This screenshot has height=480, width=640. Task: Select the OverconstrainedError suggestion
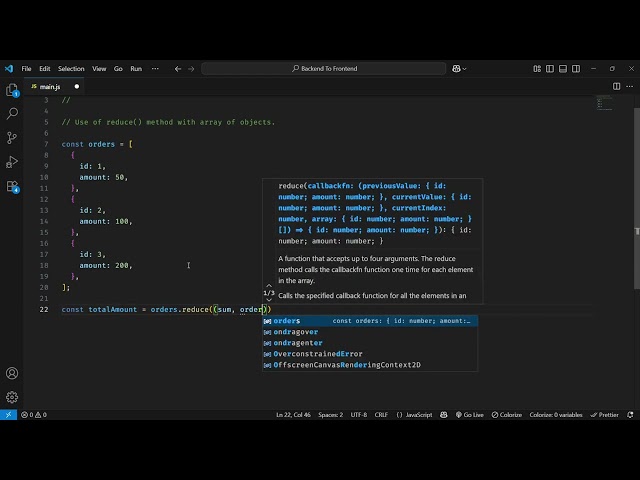click(x=370, y=354)
